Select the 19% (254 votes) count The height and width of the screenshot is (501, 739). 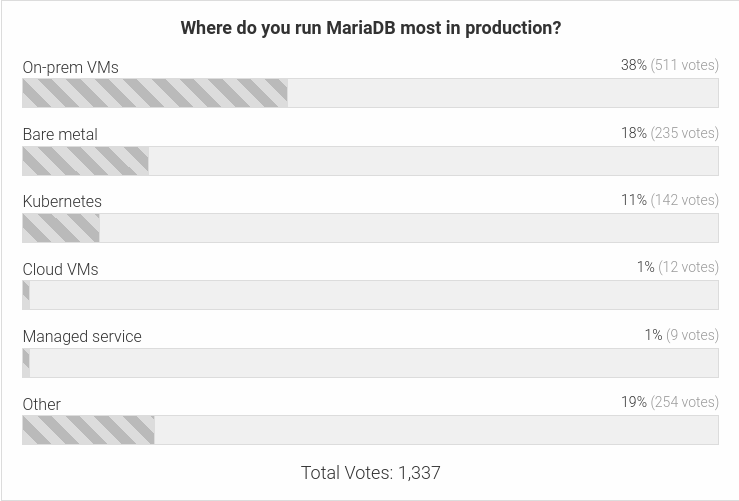click(x=669, y=402)
